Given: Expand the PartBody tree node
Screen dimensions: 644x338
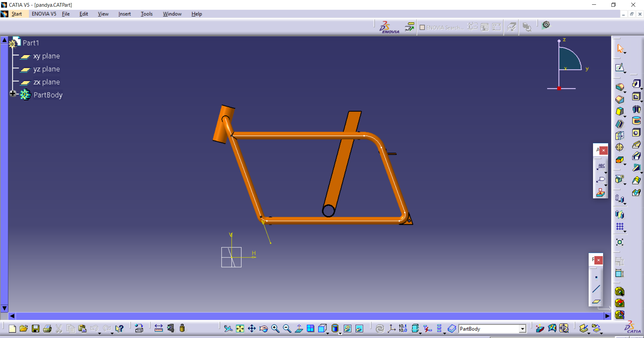Looking at the screenshot, I should coord(13,94).
